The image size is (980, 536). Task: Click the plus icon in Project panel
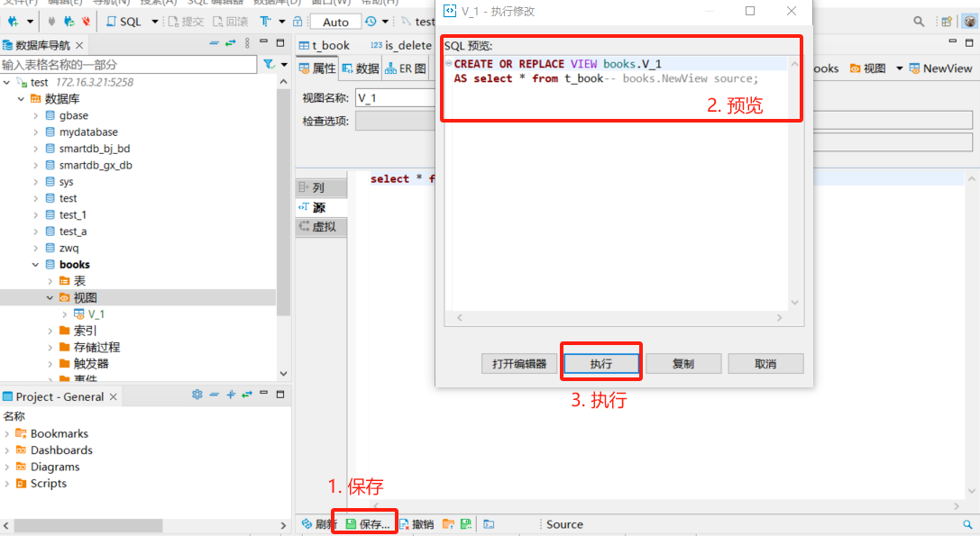click(x=231, y=395)
